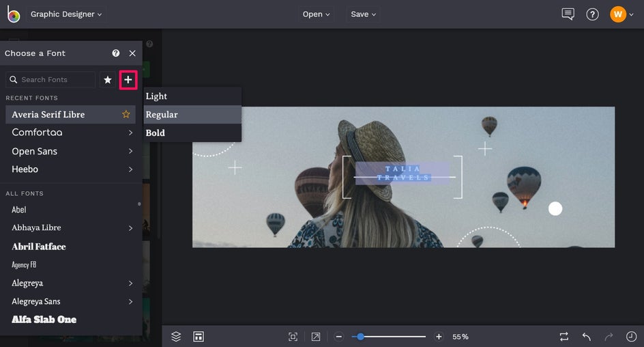Zoom out with minus button
Viewport: 644px width, 347px height.
pyautogui.click(x=338, y=337)
